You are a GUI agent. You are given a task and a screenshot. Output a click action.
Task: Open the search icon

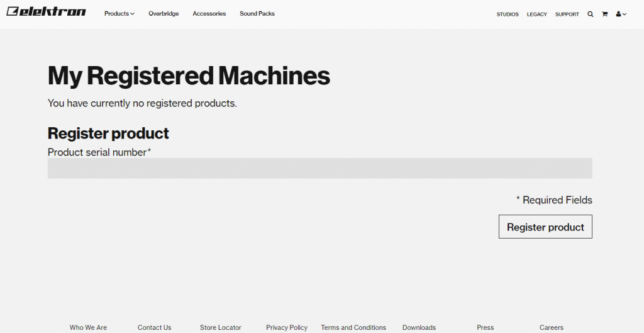tap(590, 14)
